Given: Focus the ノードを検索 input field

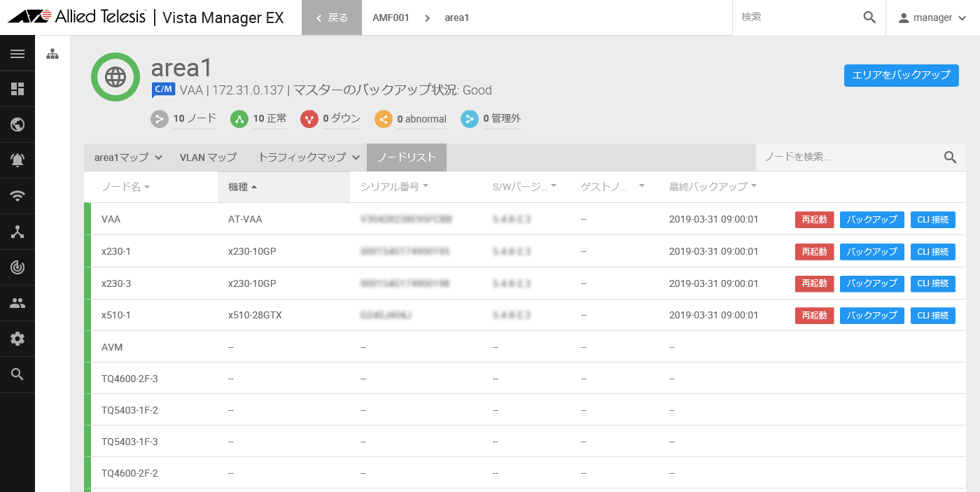Looking at the screenshot, I should tap(848, 157).
